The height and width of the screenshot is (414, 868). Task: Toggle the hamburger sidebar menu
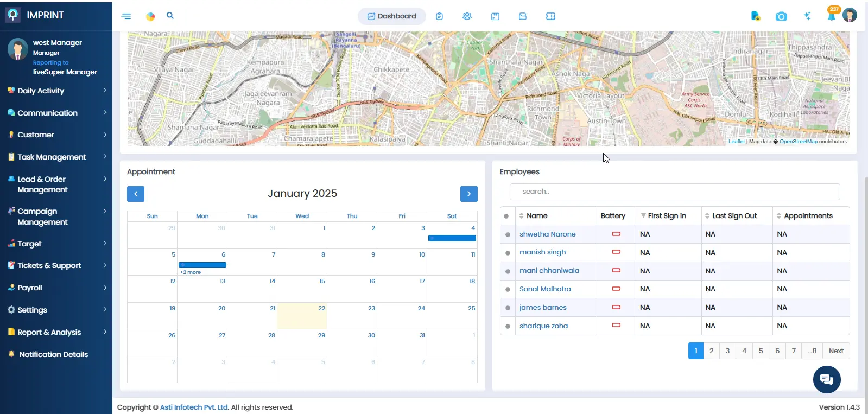coord(126,16)
